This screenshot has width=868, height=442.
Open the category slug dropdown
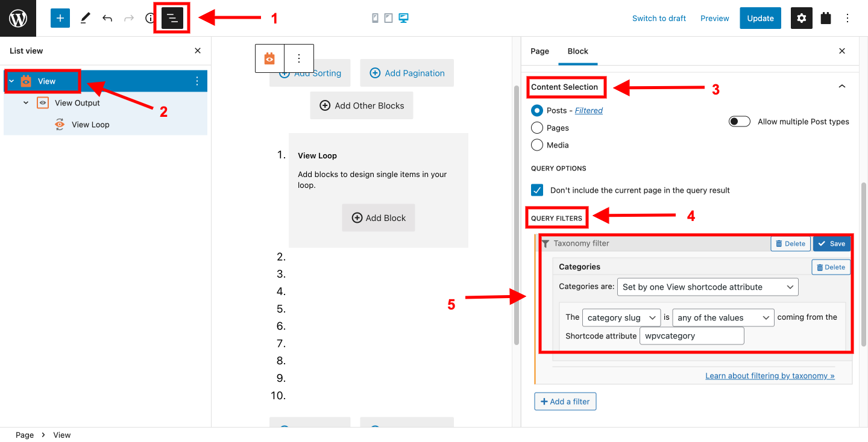621,318
